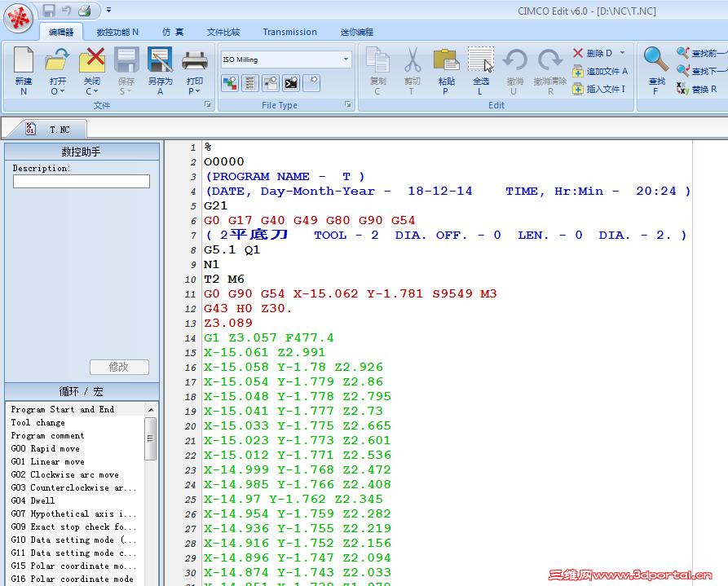Open the ISO Milling file type dropdown

click(346, 59)
